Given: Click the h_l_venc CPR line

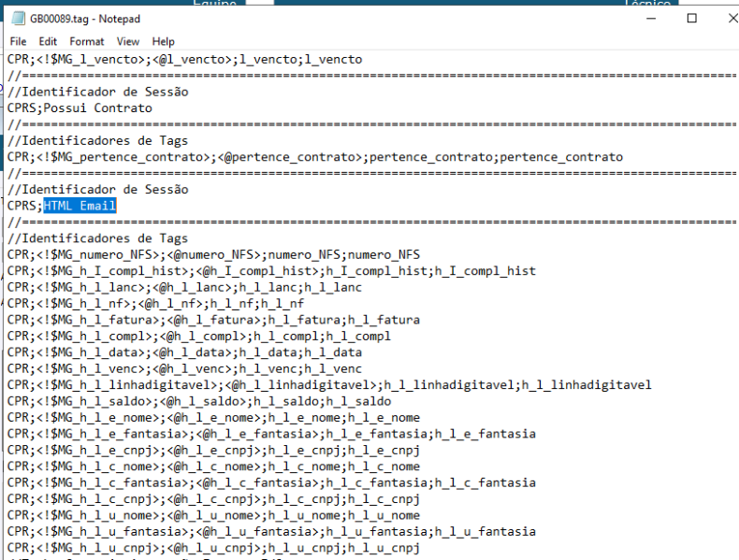Looking at the screenshot, I should [184, 368].
